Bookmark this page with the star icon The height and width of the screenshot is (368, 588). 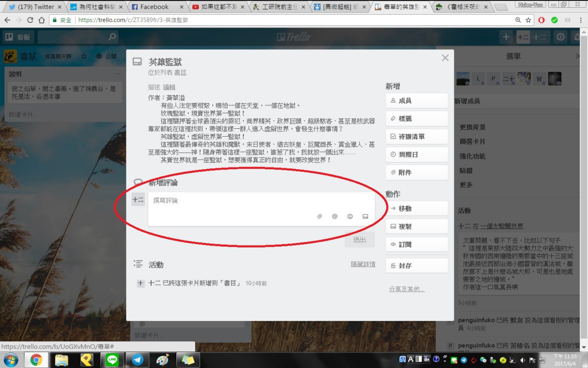pos(529,20)
